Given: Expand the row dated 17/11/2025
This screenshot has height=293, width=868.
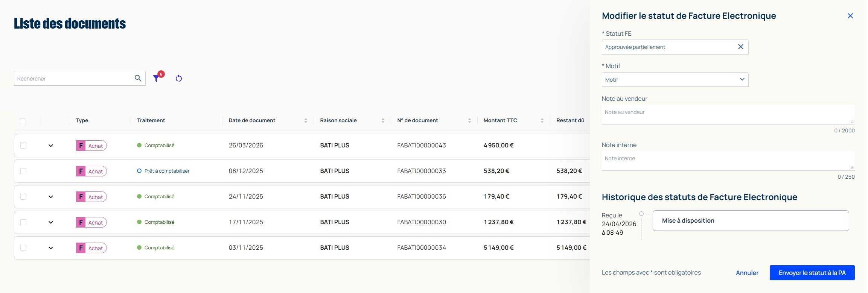Looking at the screenshot, I should (51, 222).
